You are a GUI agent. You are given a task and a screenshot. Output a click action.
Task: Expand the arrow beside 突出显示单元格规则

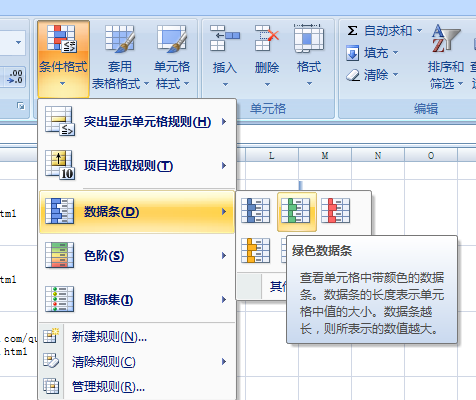224,122
